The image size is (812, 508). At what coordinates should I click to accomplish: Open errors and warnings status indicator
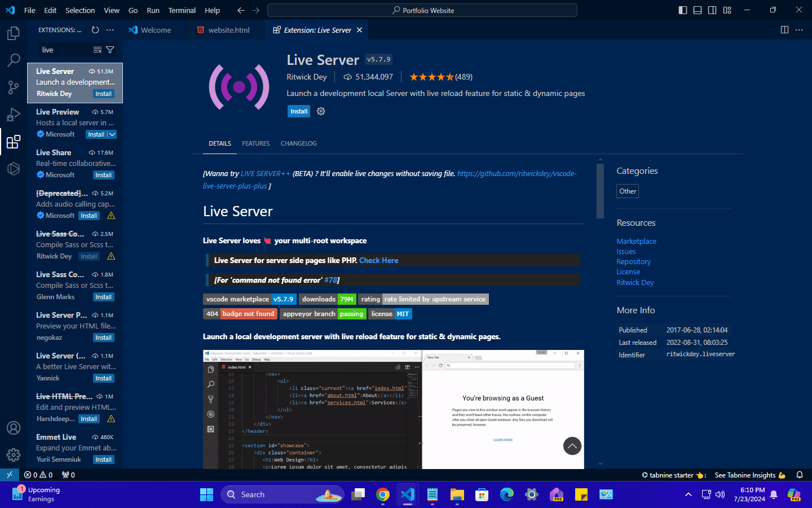pyautogui.click(x=38, y=475)
